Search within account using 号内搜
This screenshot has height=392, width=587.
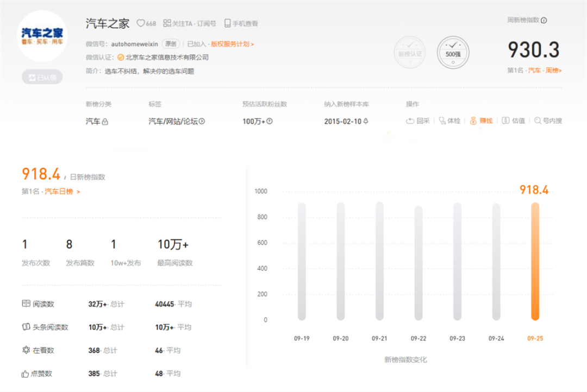click(x=538, y=121)
